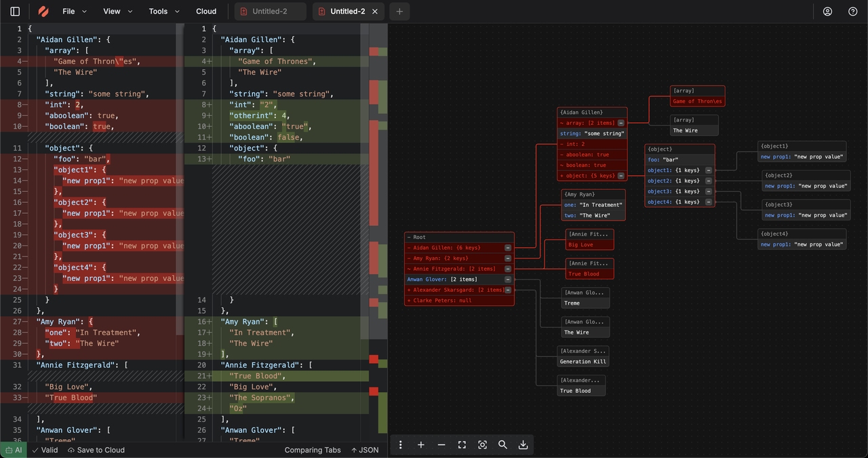Click Save to Cloud in status bar
This screenshot has height=458, width=868.
(96, 450)
